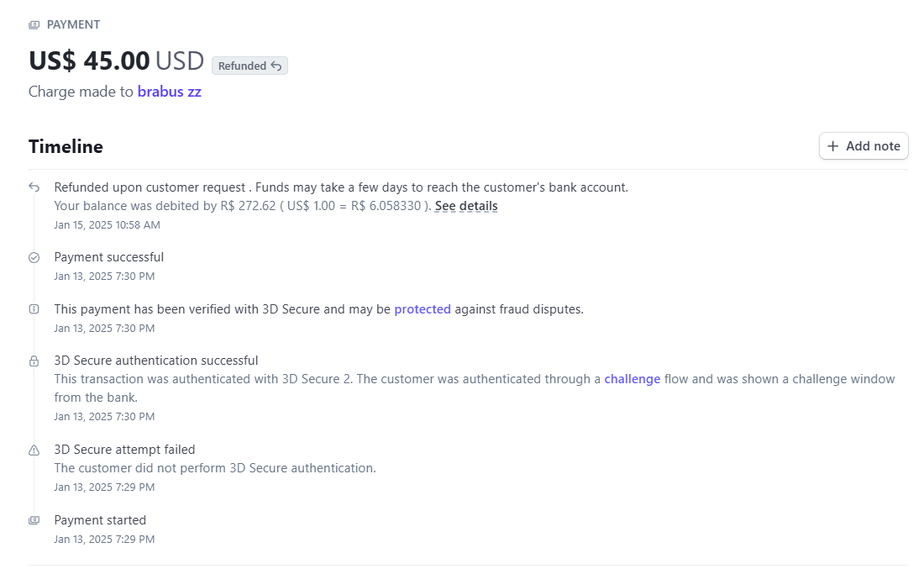924x569 pixels.
Task: Click the info icon for 3D Secure verification
Action: coord(34,309)
